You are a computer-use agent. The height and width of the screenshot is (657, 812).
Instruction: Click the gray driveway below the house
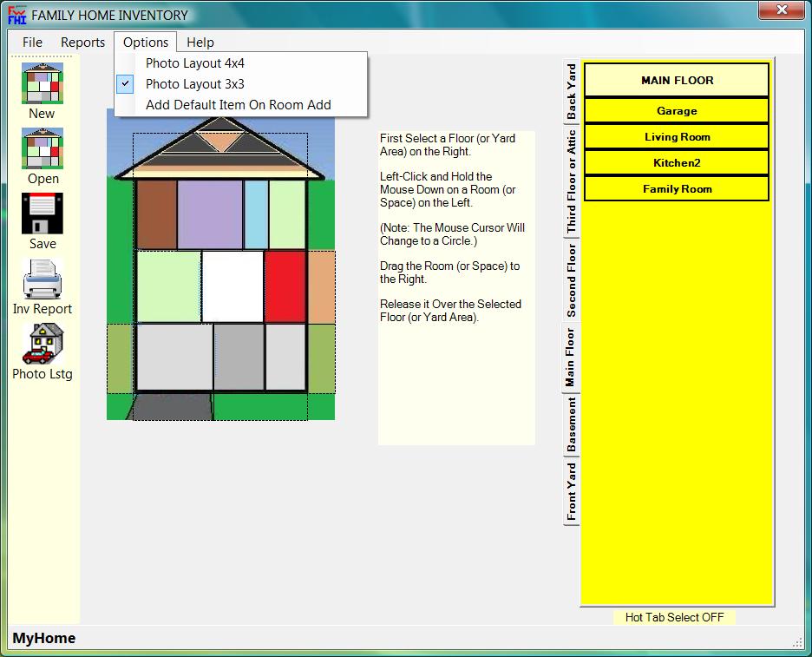(x=170, y=407)
